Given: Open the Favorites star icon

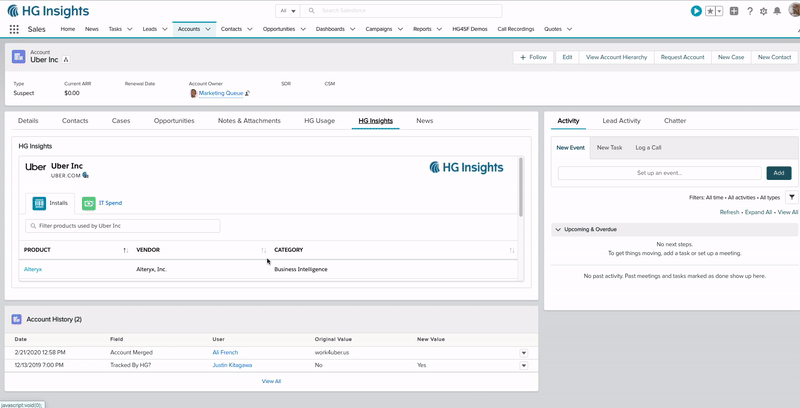Looking at the screenshot, I should click(x=710, y=11).
